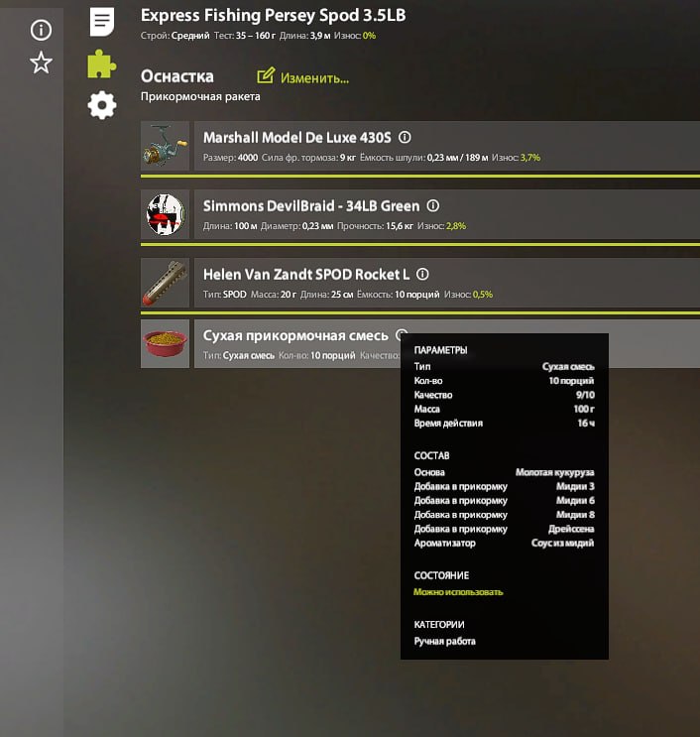Click the Соус из мидий flavoring value

tap(563, 544)
